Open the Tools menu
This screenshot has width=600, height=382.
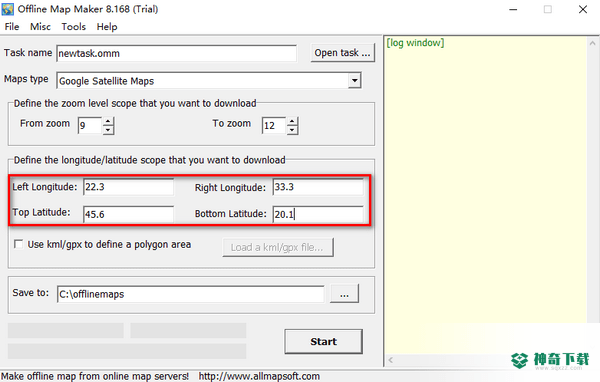pyautogui.click(x=73, y=27)
